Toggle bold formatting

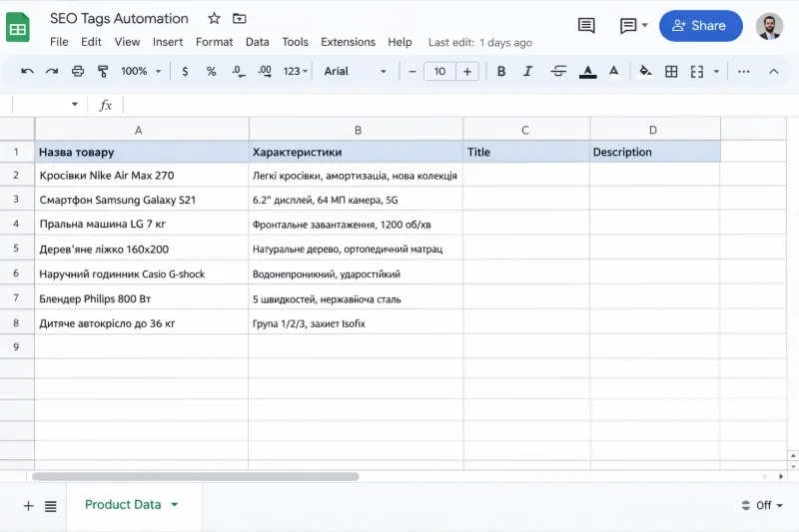click(x=501, y=71)
